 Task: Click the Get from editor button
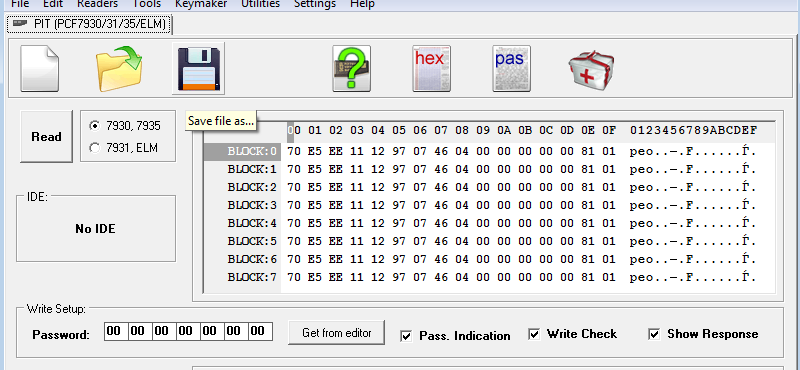[337, 333]
